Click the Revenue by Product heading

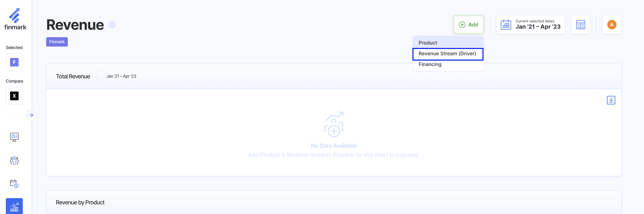click(x=80, y=202)
